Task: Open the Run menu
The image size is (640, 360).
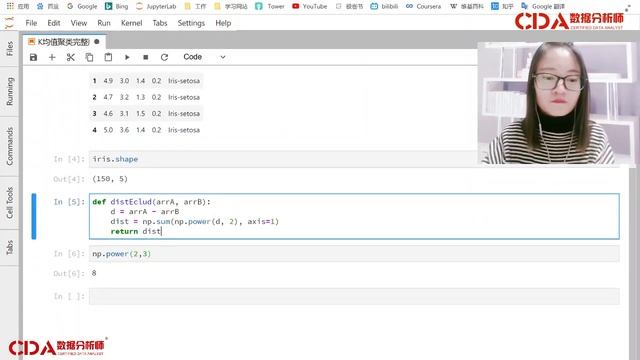Action: [x=104, y=23]
